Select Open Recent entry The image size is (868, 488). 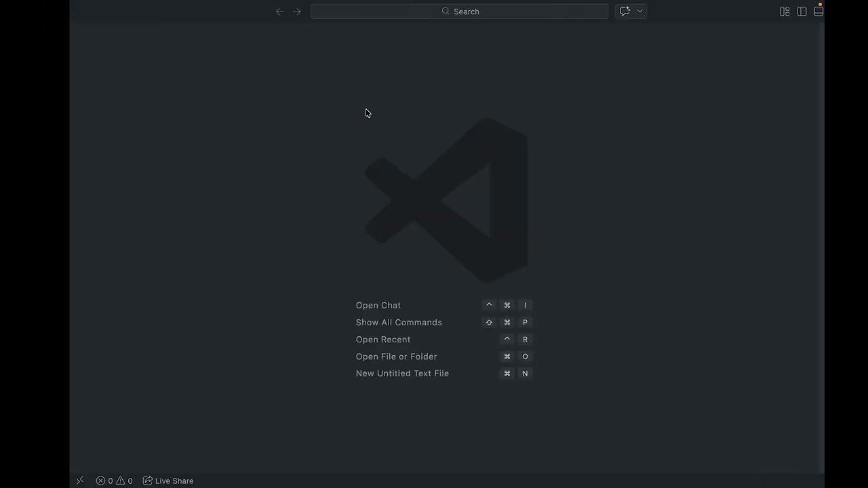point(383,340)
